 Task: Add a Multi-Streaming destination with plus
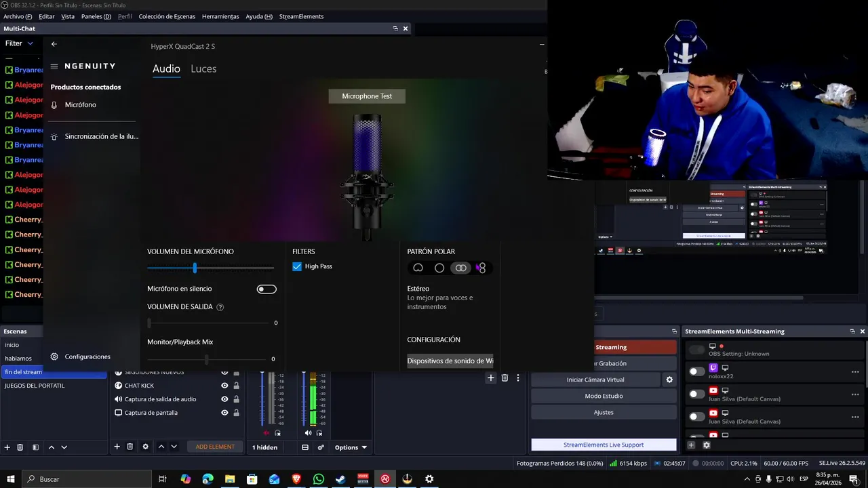691,445
